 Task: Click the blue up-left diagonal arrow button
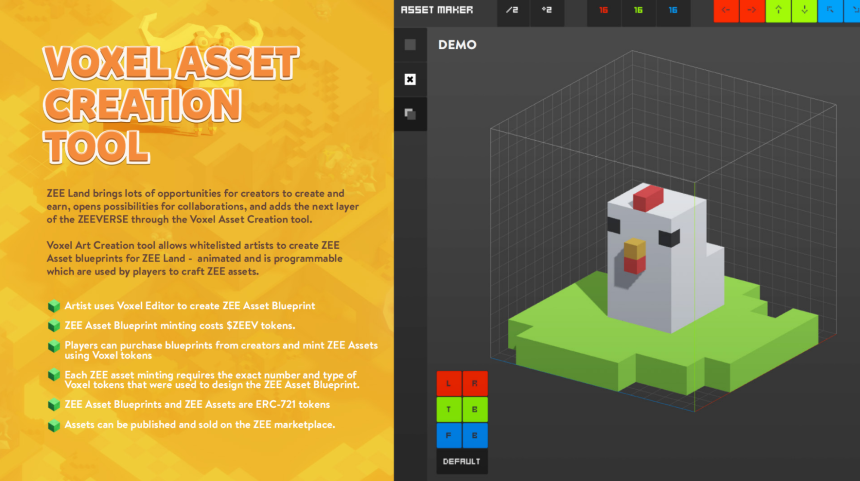point(830,11)
